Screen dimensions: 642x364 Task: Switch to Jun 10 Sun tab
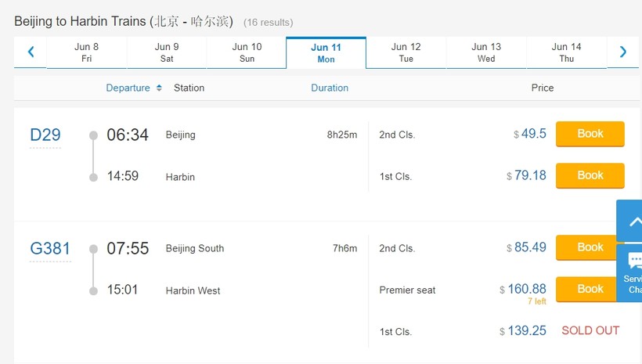coord(247,52)
